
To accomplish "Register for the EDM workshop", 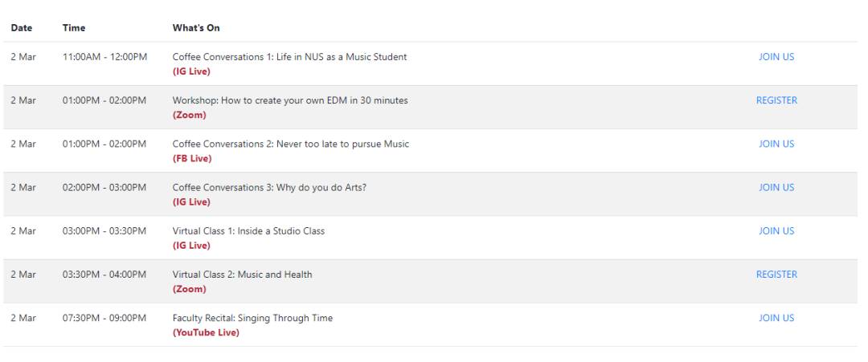I will coord(776,100).
